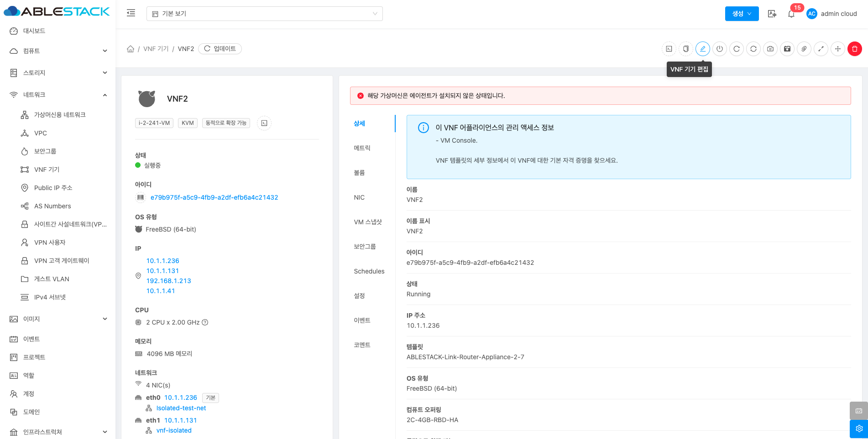
Task: Select Public IP 주소 in sidebar
Action: [x=53, y=188]
